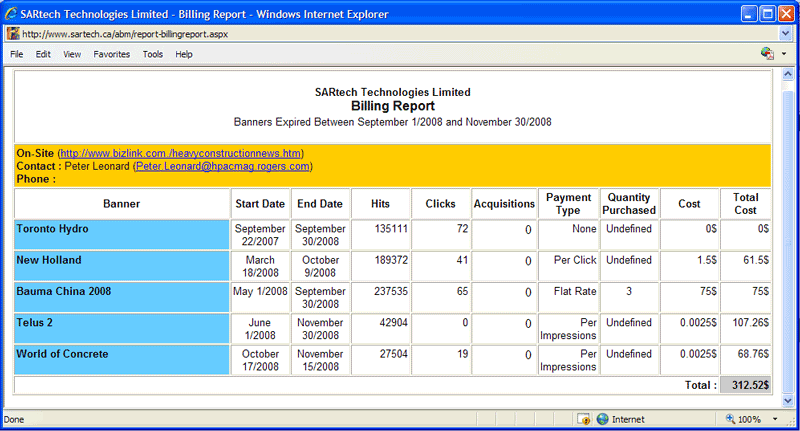The width and height of the screenshot is (800, 431).
Task: Click the Telus 2 banner cell
Action: [122, 328]
